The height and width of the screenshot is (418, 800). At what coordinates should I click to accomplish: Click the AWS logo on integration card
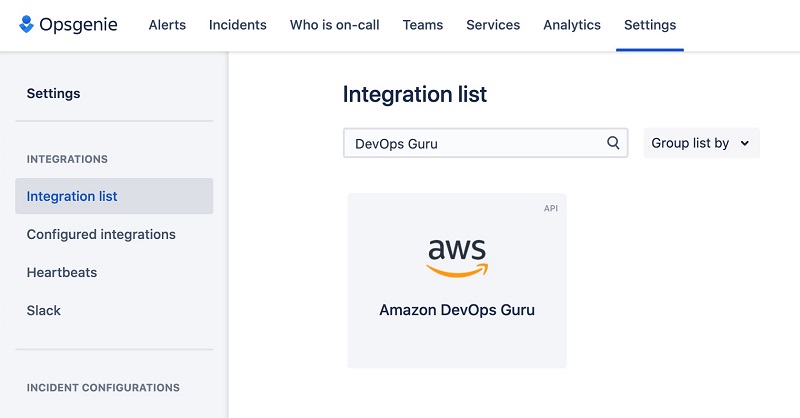coord(457,258)
